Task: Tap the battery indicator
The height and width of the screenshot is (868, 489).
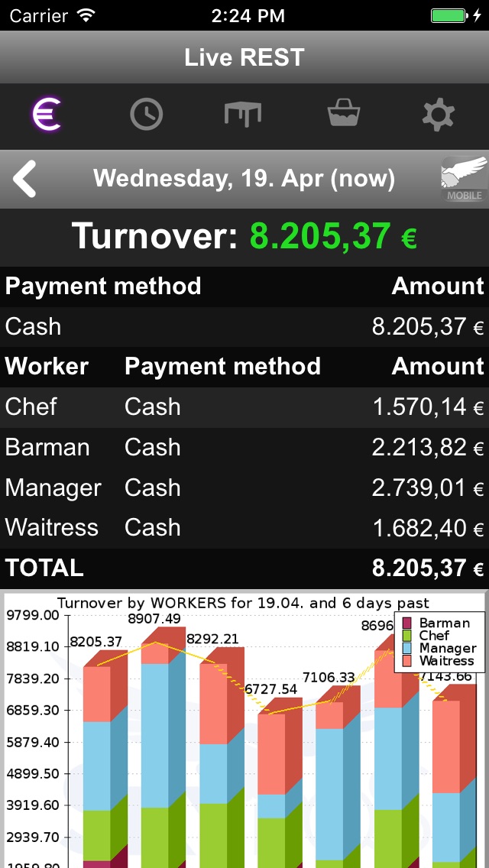Action: [x=450, y=15]
